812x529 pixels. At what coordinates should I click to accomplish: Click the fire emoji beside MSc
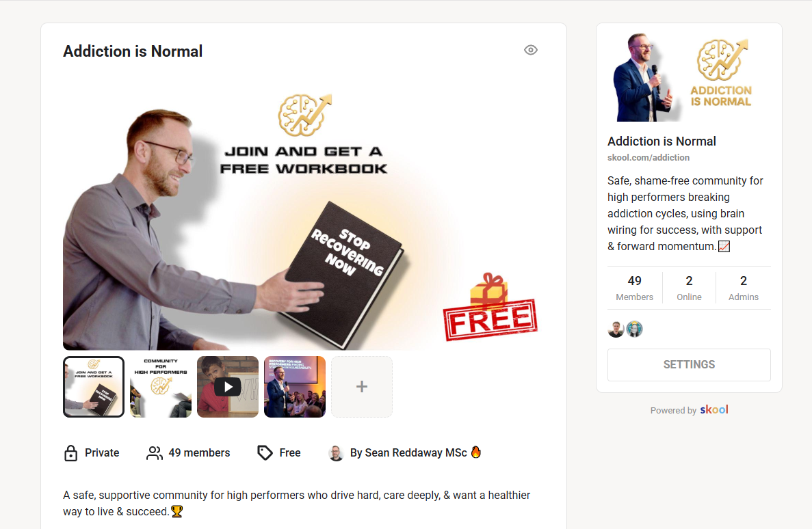[476, 452]
